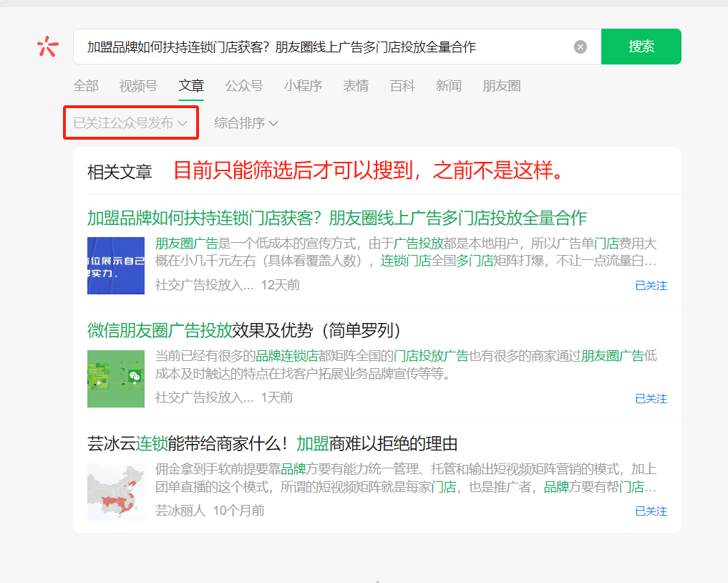Click summary starting 朋友圈广告是一个低成本
This screenshot has width=728, height=583.
click(406, 252)
